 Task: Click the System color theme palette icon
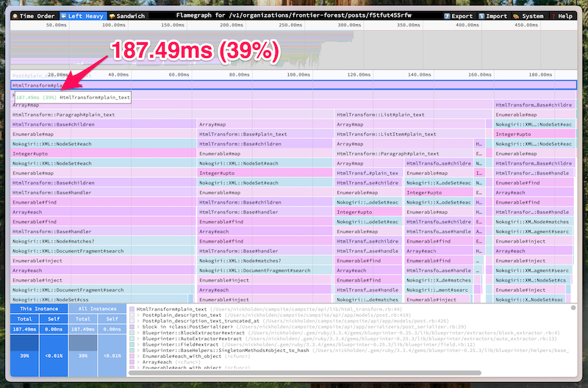[x=516, y=16]
